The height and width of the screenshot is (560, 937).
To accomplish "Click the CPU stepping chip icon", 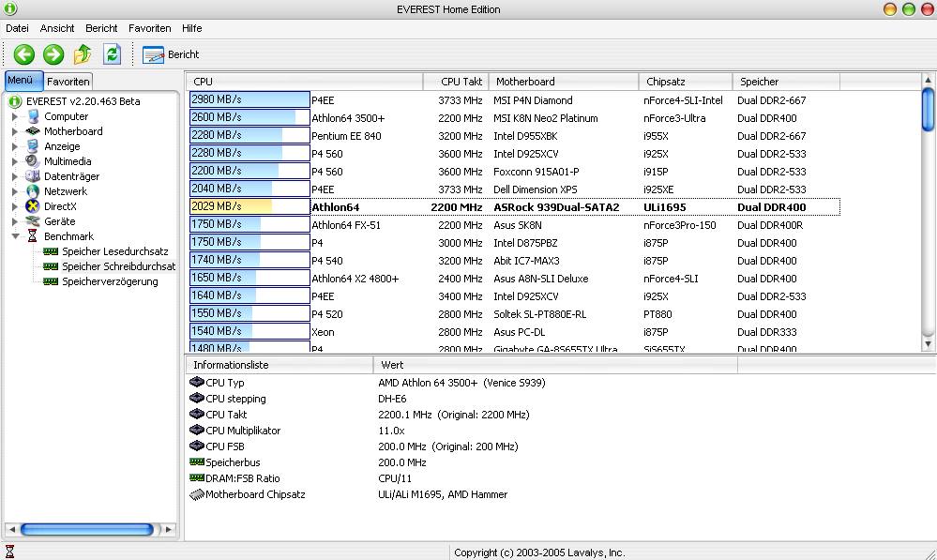I will [x=197, y=398].
